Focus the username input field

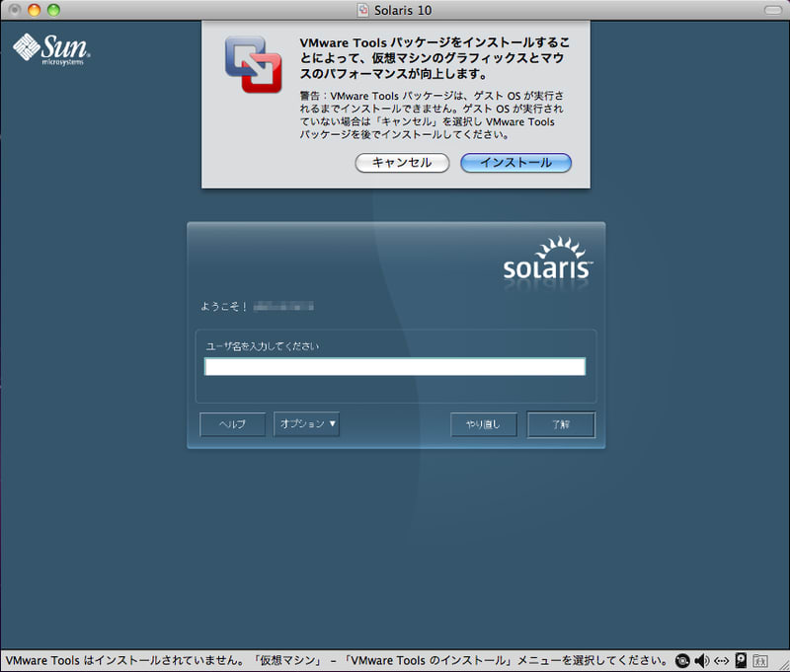(395, 366)
